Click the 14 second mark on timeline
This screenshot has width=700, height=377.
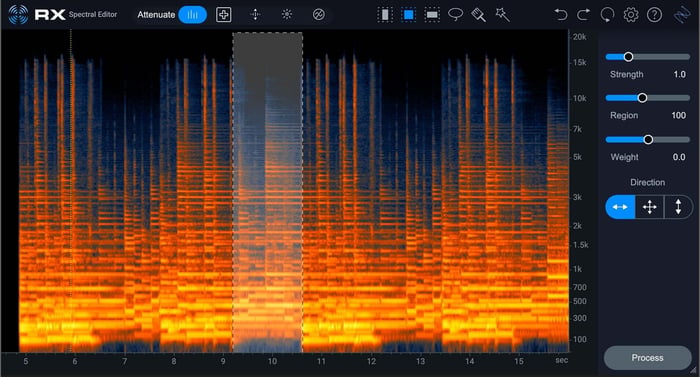(x=470, y=361)
